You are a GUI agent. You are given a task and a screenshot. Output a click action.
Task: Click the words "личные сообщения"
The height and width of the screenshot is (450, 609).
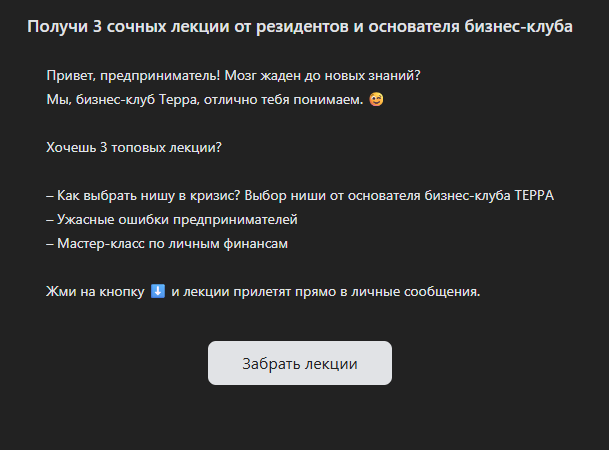(418, 292)
